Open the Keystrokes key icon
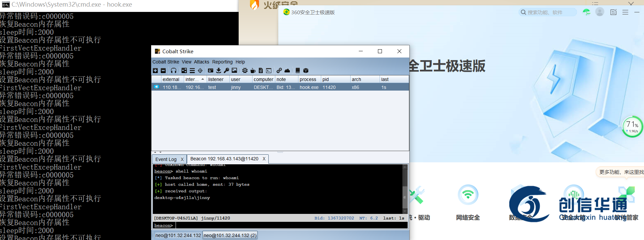This screenshot has height=240, width=644. (x=226, y=70)
